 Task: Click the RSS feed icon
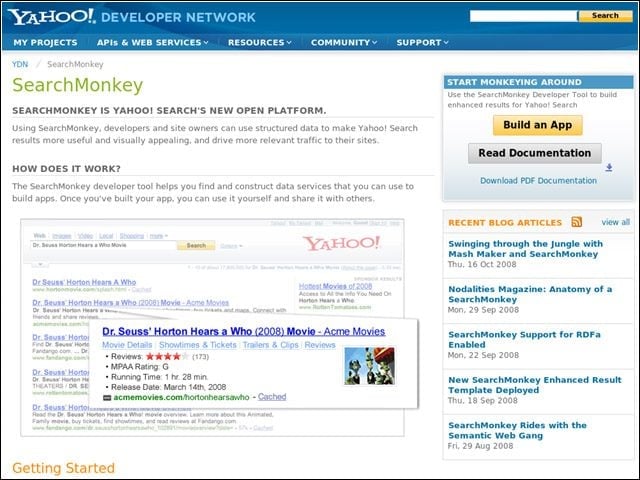(x=576, y=222)
